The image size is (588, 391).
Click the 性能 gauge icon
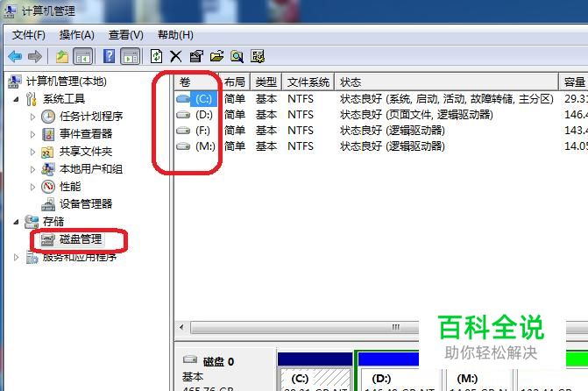click(48, 187)
